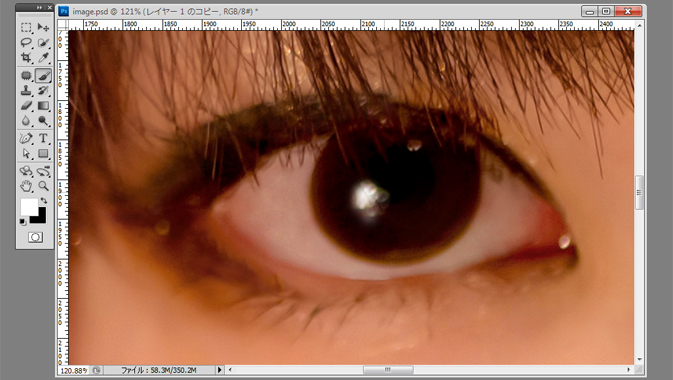Choose the Lasso tool
The height and width of the screenshot is (380, 673).
[26, 43]
